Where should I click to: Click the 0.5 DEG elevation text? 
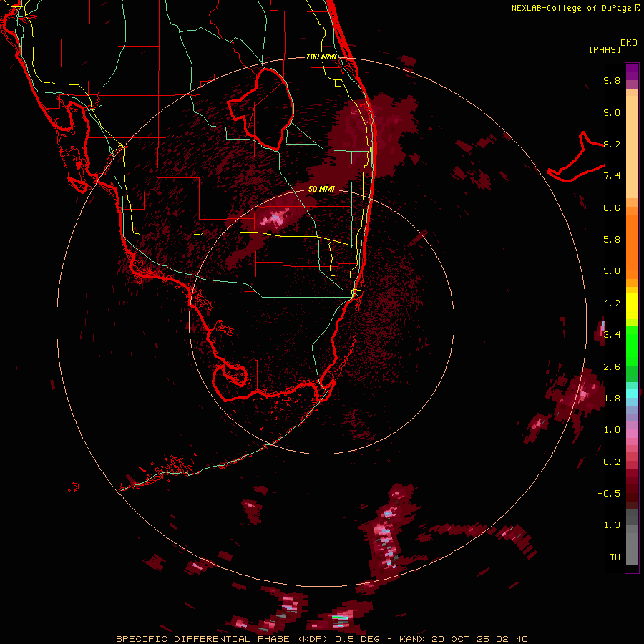point(357,639)
